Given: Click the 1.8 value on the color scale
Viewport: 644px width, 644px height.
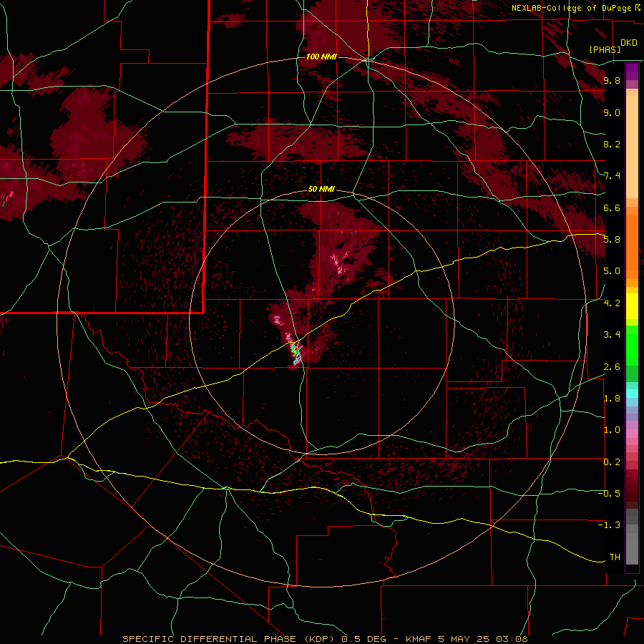Looking at the screenshot, I should click(612, 399).
